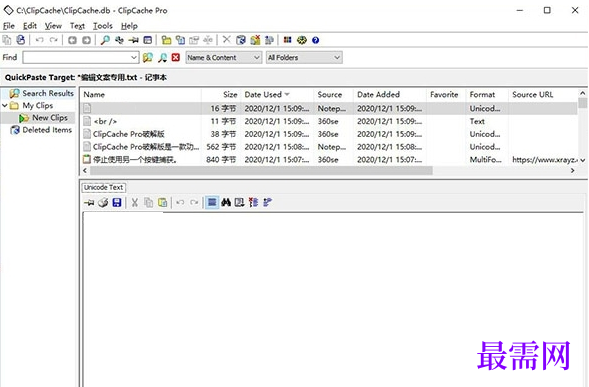Click the Paste clipboard icon in clip editor
The width and height of the screenshot is (589, 387).
[162, 203]
